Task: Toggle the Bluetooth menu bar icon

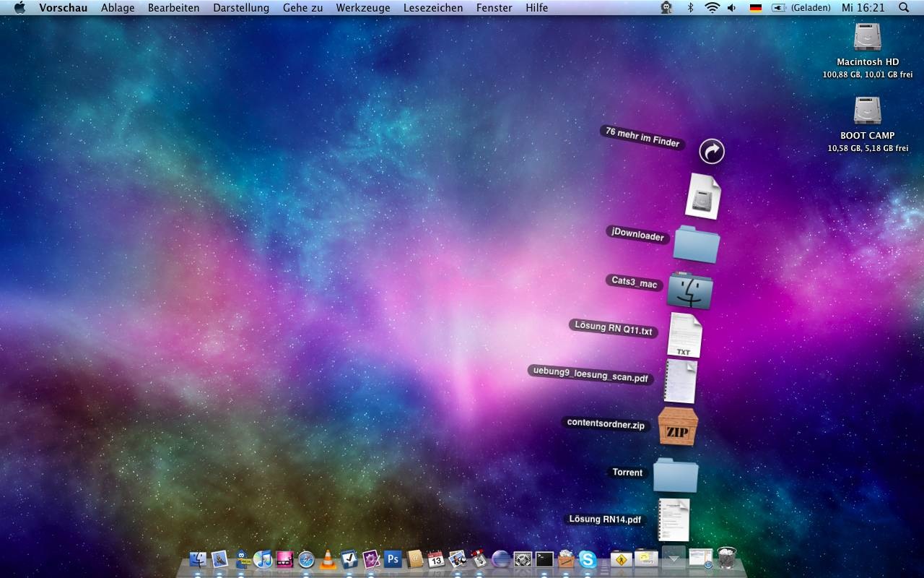Action: tap(689, 8)
